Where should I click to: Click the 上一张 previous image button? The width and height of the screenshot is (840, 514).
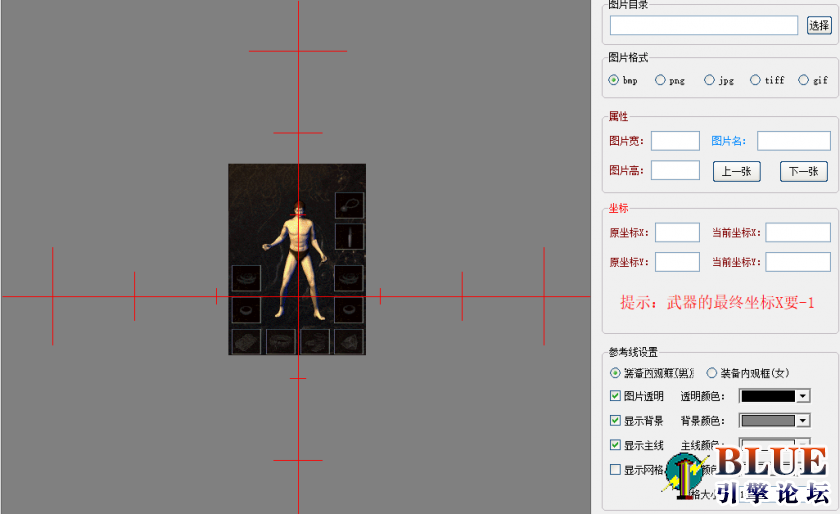point(737,172)
